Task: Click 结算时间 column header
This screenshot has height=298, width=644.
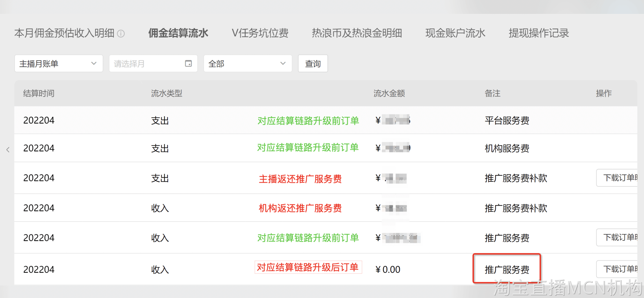Action: click(39, 93)
